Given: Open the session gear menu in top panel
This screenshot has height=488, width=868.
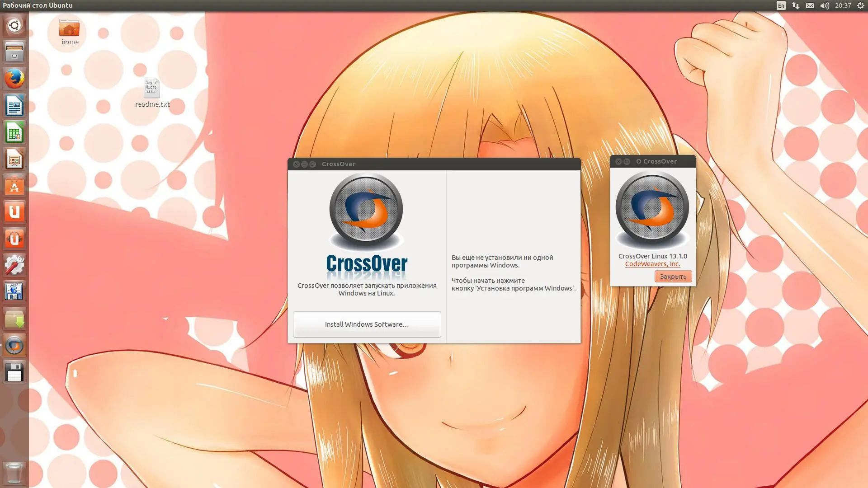Looking at the screenshot, I should (x=861, y=5).
